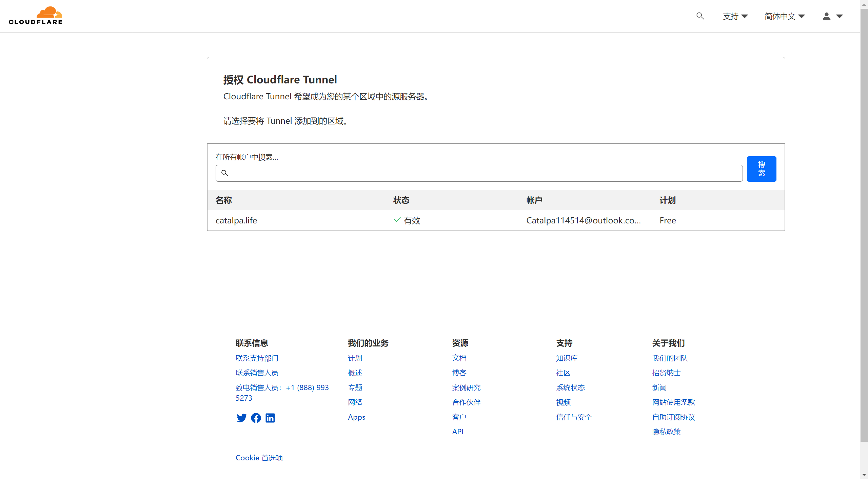Viewport: 868px width, 479px height.
Task: Open the 专题 footer link
Action: (x=355, y=387)
